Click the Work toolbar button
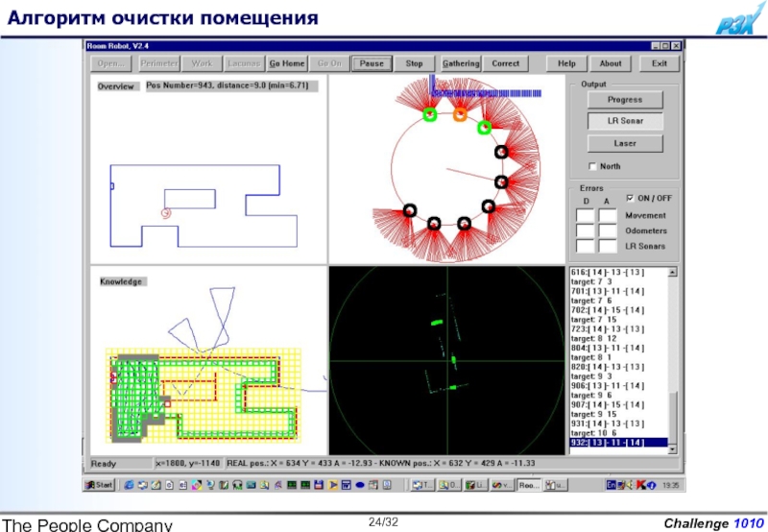The width and height of the screenshot is (768, 532). pyautogui.click(x=202, y=63)
